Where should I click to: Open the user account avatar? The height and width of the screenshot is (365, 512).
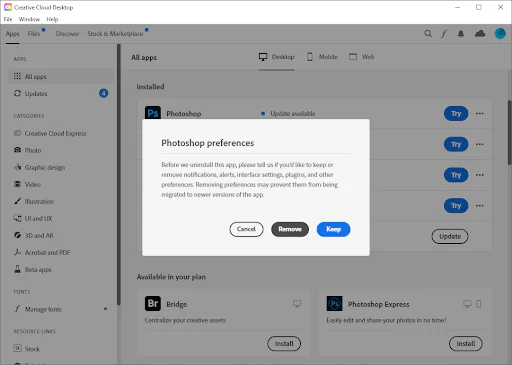click(x=500, y=33)
